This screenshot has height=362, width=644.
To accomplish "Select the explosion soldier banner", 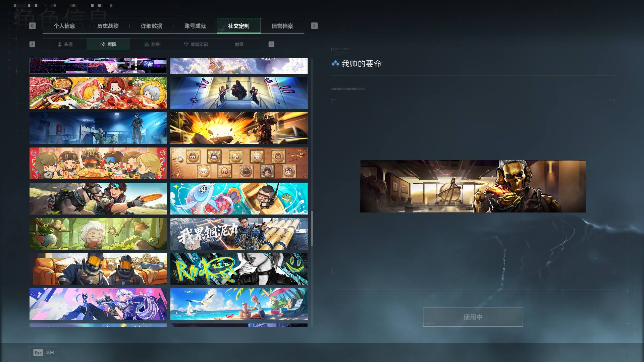I will 239,128.
